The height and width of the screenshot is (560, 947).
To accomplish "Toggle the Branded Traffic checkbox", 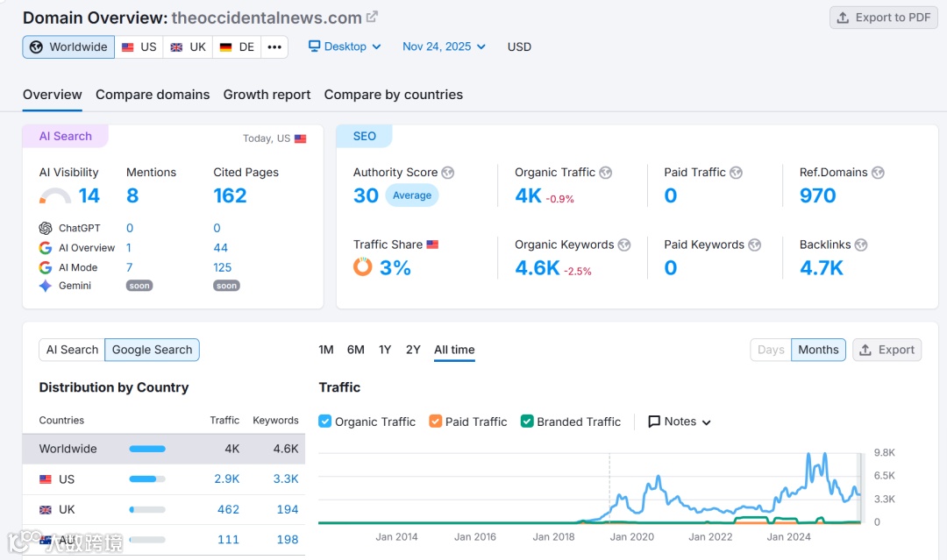I will pyautogui.click(x=527, y=422).
